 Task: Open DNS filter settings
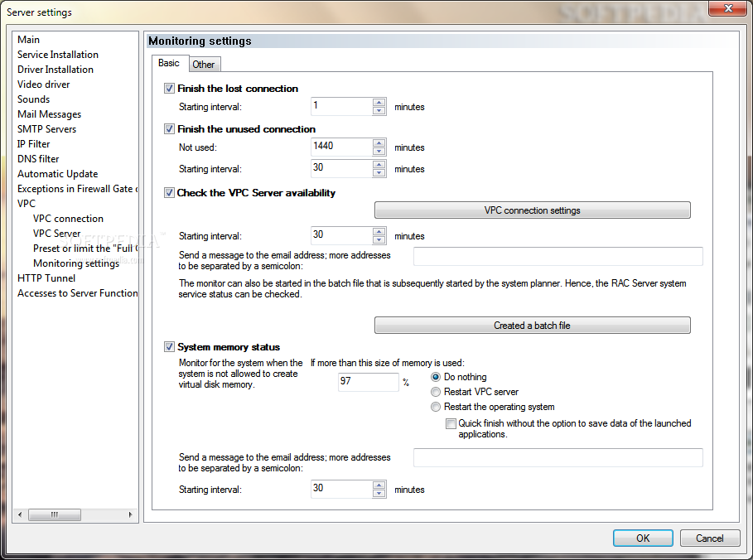tap(38, 159)
